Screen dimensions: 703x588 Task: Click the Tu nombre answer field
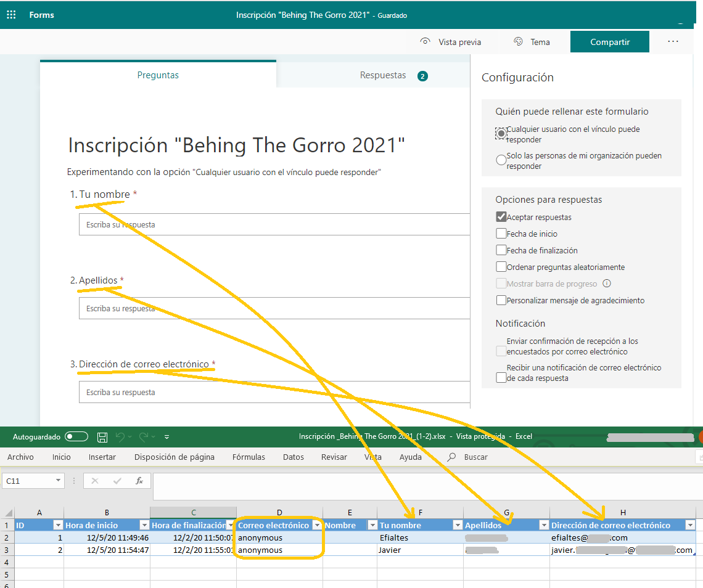coord(274,224)
